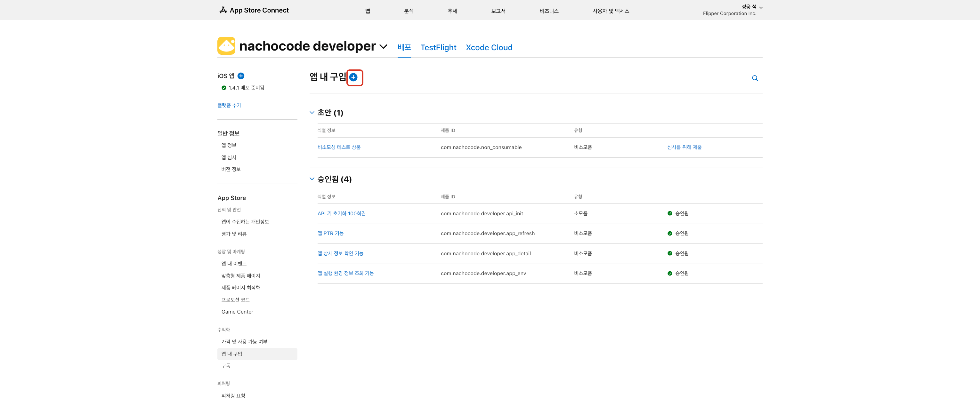Viewport: 980px width, 414px height.
Task: Collapse the 승인됨 (4) section
Action: 312,179
